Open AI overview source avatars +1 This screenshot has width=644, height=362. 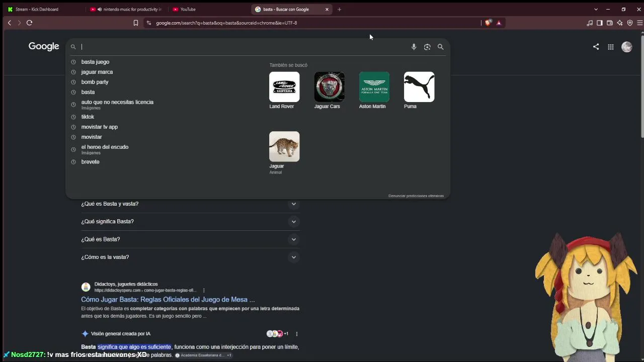(x=277, y=334)
